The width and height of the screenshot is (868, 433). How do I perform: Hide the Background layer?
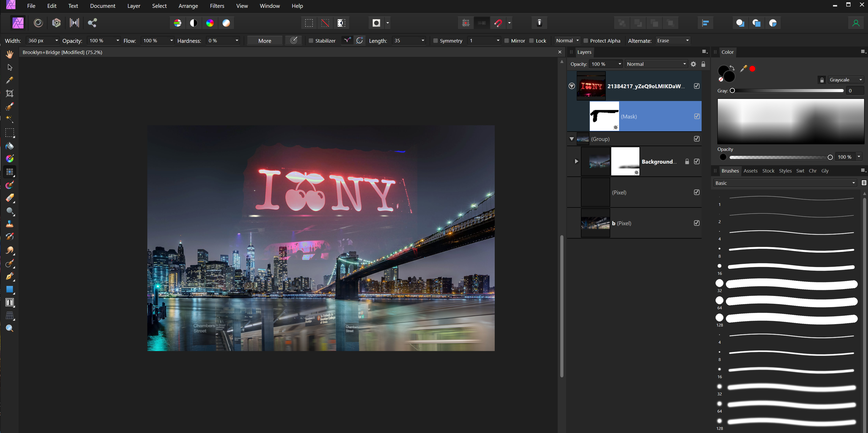(x=697, y=161)
